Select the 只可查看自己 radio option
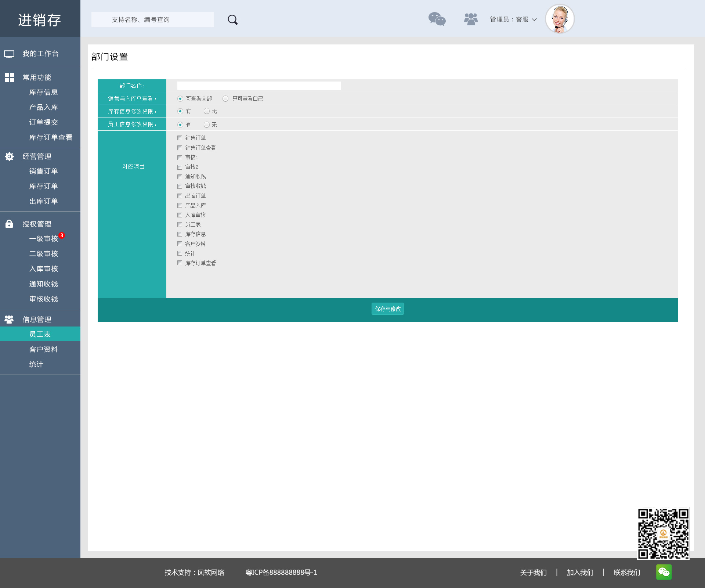This screenshot has width=705, height=588. (225, 99)
